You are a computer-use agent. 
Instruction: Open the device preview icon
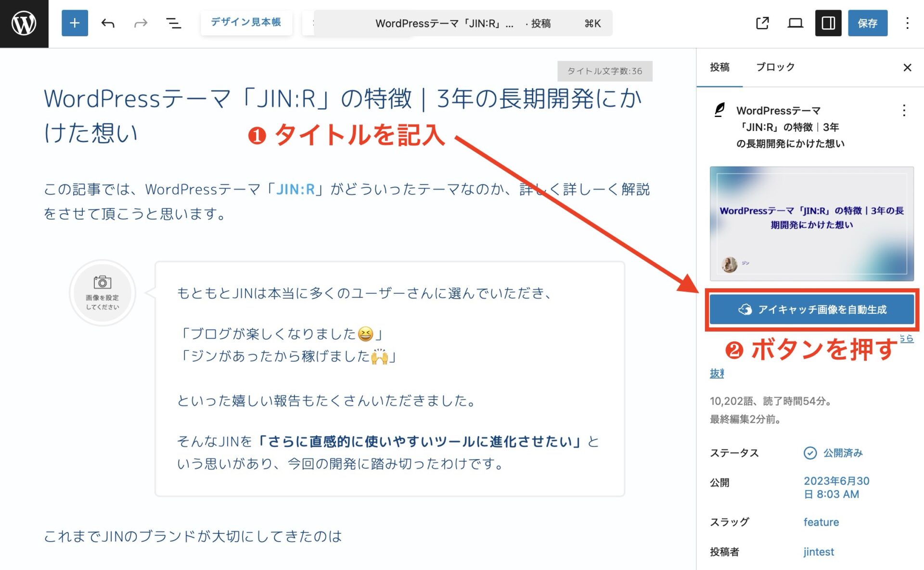pyautogui.click(x=795, y=23)
